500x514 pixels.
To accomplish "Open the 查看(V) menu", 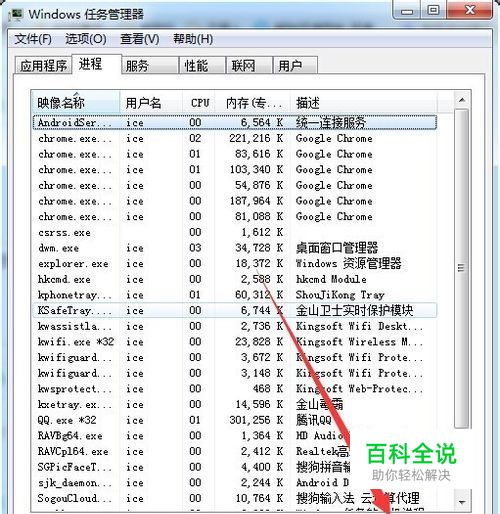I will click(139, 39).
